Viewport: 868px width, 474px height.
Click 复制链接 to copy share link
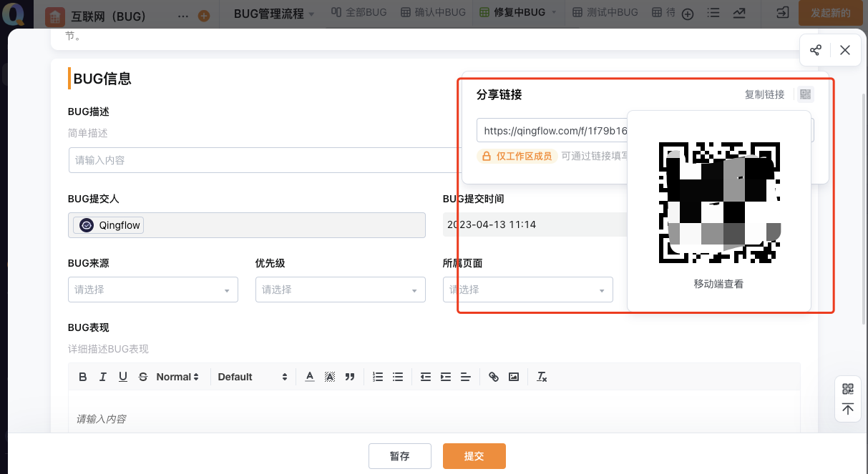tap(764, 94)
